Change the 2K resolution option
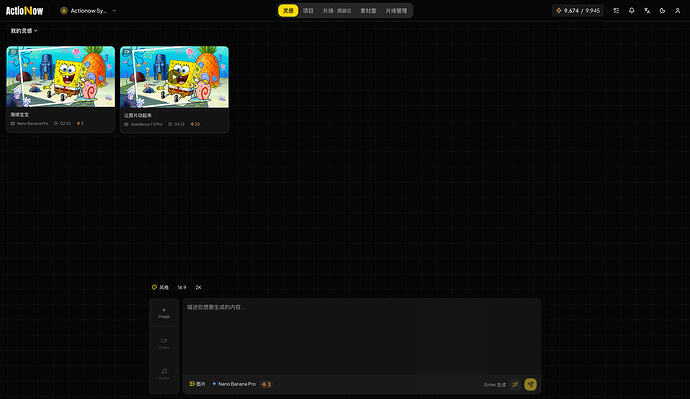Image resolution: width=690 pixels, height=399 pixels. [198, 287]
